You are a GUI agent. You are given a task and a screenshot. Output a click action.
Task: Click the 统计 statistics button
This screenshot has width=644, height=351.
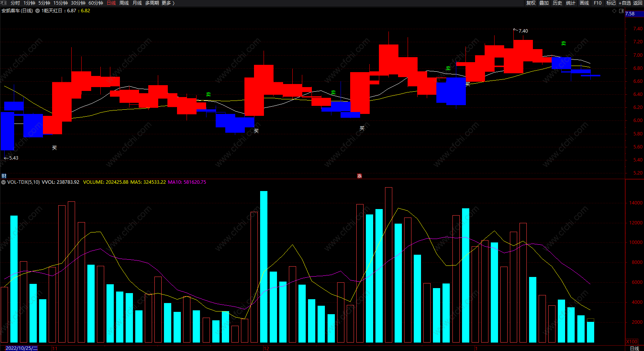571,3
